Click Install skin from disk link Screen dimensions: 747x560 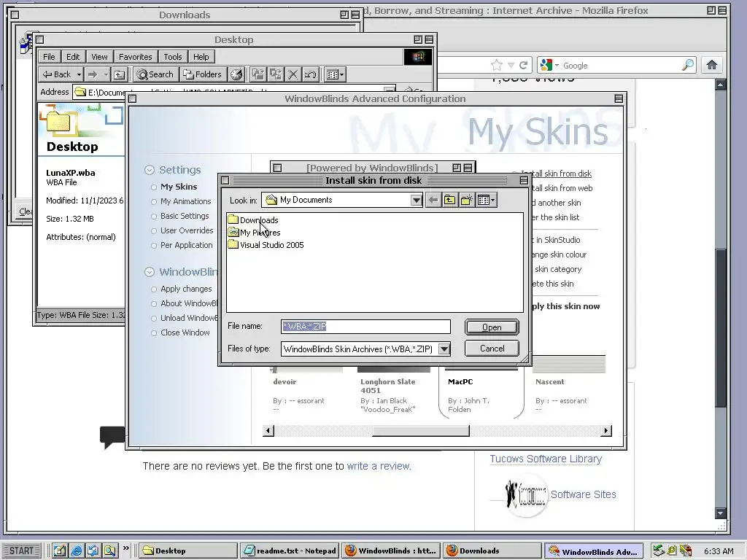tap(556, 174)
